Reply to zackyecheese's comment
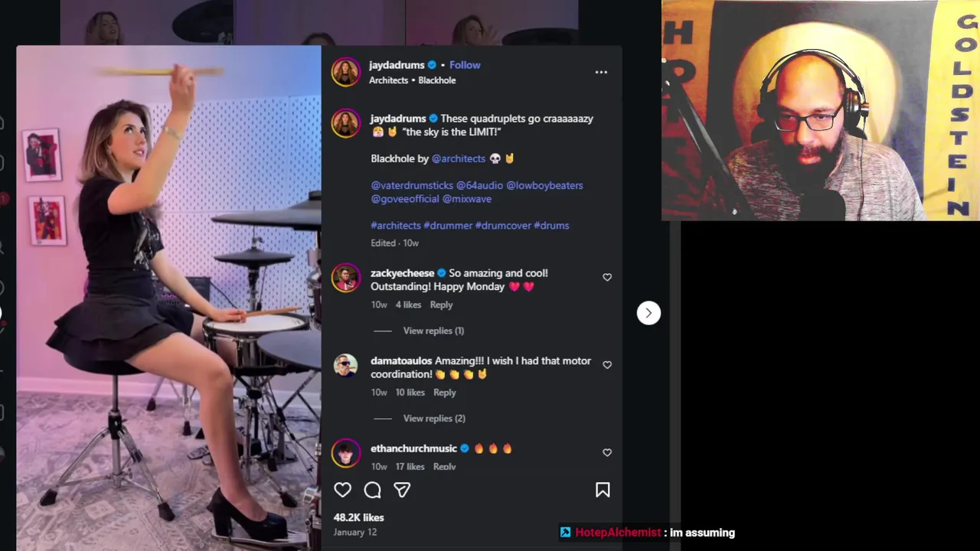 441,305
